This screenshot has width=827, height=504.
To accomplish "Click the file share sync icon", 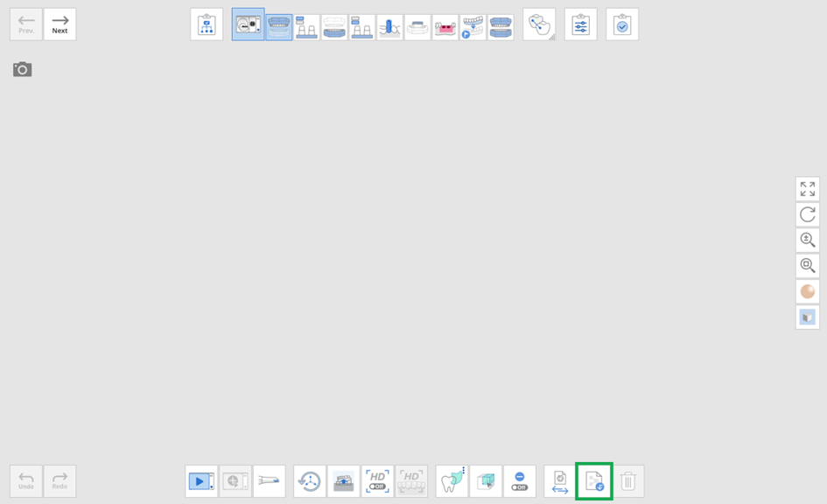I will click(594, 481).
